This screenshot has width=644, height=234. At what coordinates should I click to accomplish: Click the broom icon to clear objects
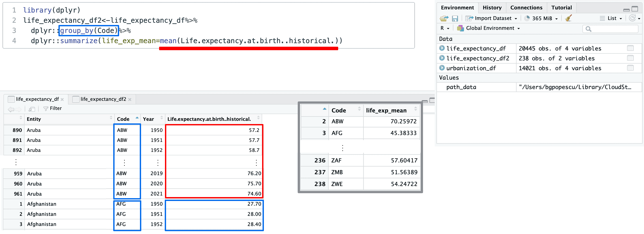pyautogui.click(x=568, y=18)
